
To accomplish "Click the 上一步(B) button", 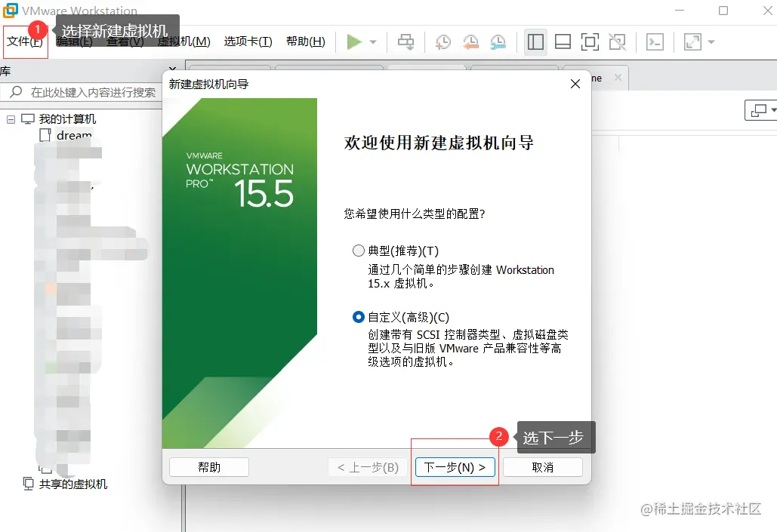I will [x=368, y=467].
